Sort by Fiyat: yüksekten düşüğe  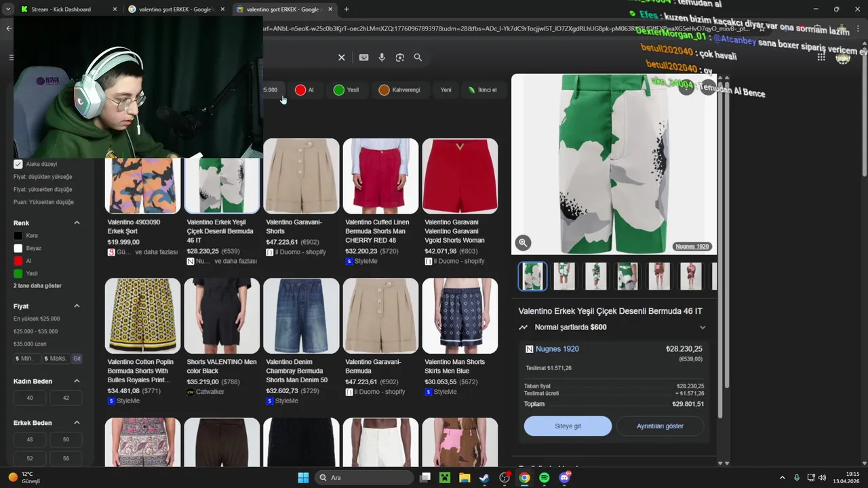pyautogui.click(x=43, y=190)
